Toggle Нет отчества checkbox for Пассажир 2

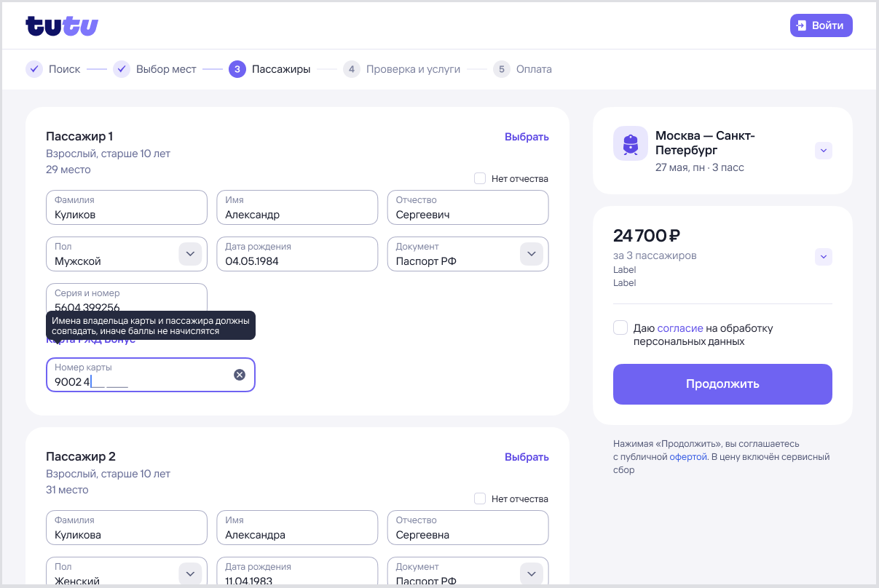tap(480, 498)
